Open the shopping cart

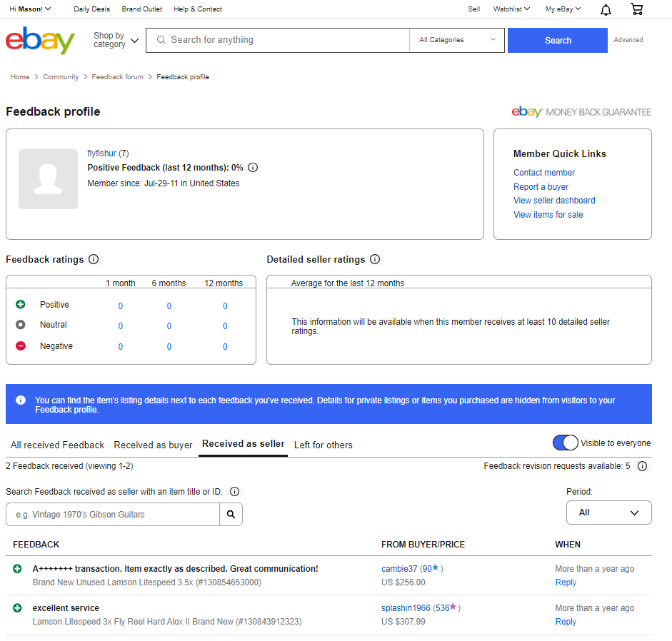pos(636,9)
